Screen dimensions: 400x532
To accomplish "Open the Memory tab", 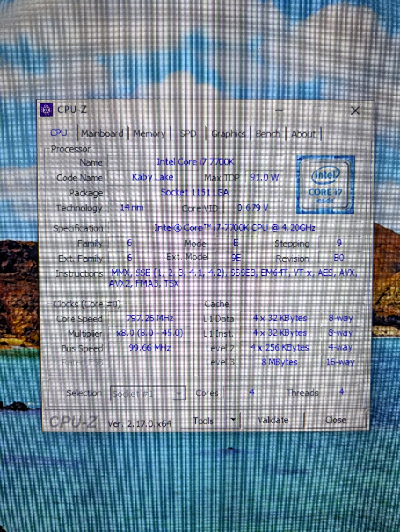I will point(149,134).
